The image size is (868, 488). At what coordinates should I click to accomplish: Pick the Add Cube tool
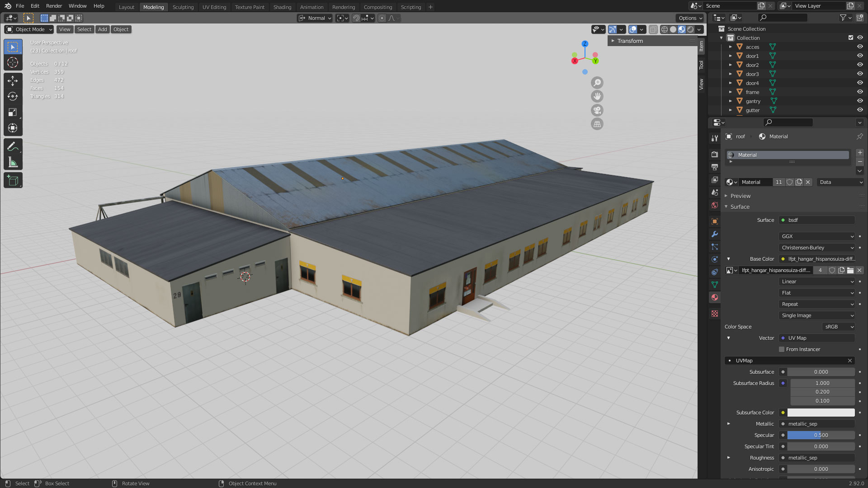click(13, 180)
